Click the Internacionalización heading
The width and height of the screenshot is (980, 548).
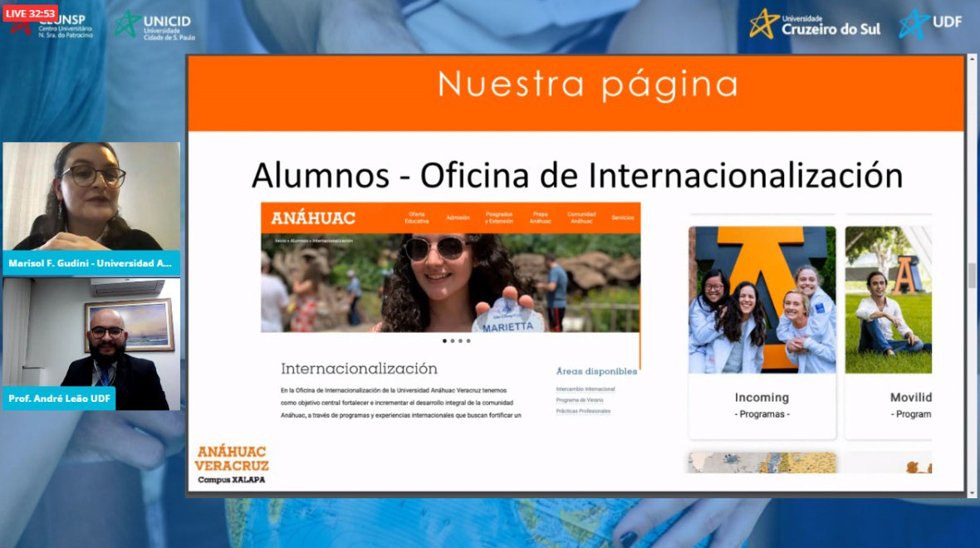point(359,369)
